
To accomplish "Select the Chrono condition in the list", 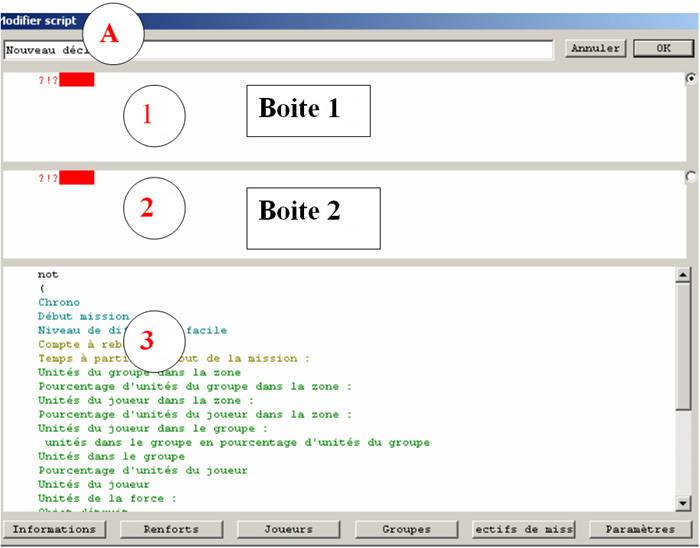I will 59,302.
